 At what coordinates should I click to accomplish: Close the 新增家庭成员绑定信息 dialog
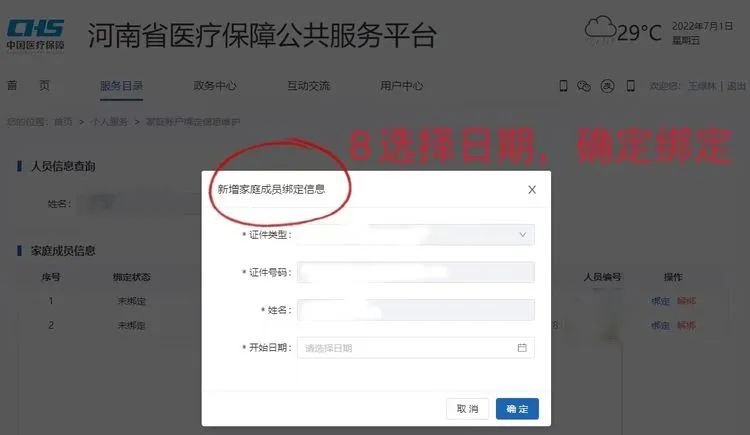pos(532,190)
